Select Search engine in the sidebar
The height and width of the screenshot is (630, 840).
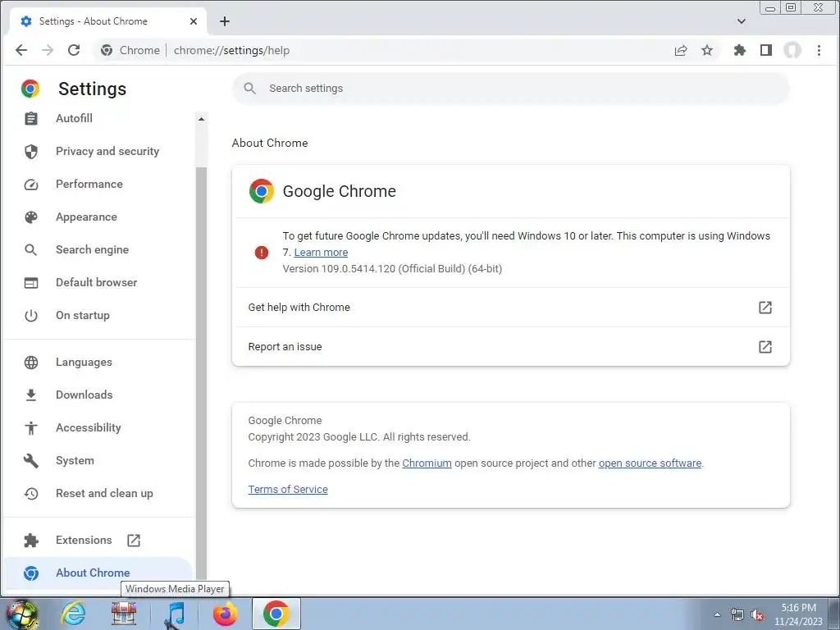click(92, 249)
